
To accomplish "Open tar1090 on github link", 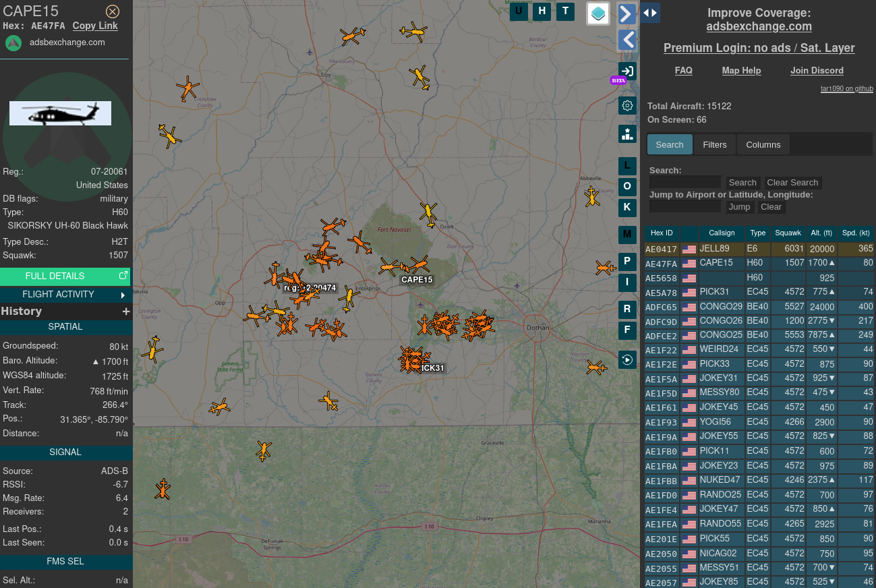I will (x=846, y=88).
